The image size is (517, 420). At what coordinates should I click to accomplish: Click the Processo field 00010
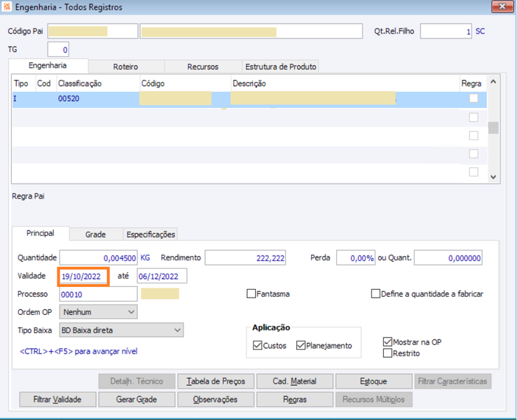pos(98,294)
